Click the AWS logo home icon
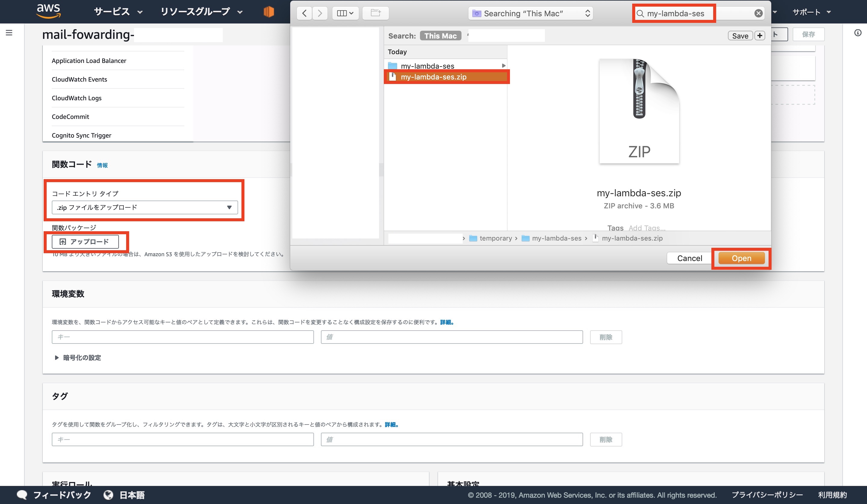The width and height of the screenshot is (867, 504). [48, 11]
